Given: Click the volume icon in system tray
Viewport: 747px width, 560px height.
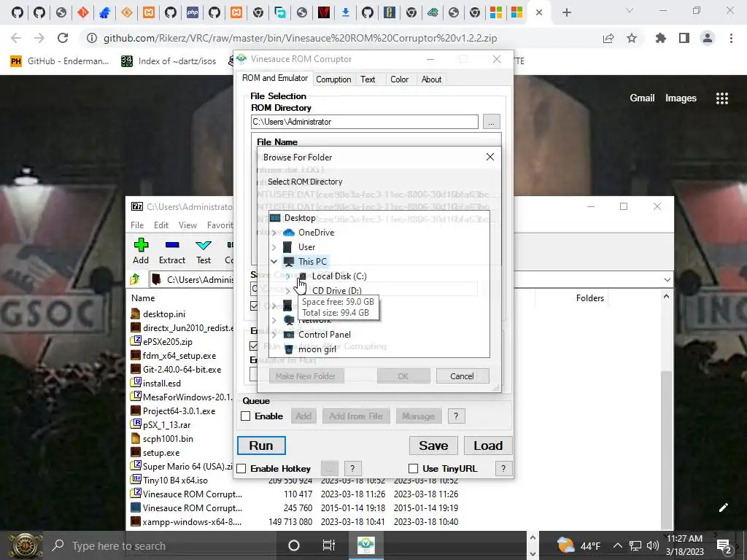Looking at the screenshot, I should pos(653,545).
